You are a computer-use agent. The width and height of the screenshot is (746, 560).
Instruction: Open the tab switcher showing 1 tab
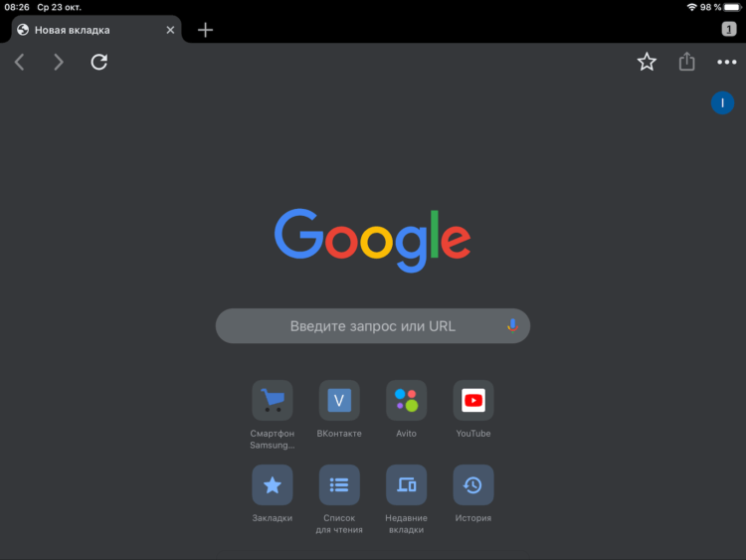[x=728, y=30]
